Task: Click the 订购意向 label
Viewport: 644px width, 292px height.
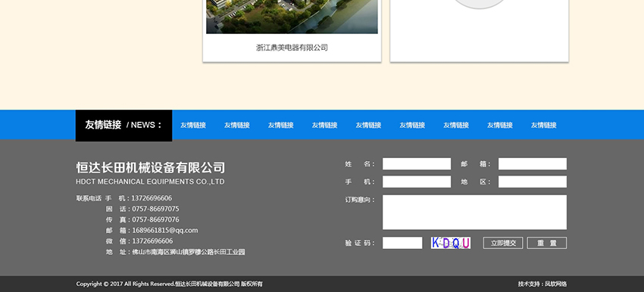Action: click(x=360, y=200)
